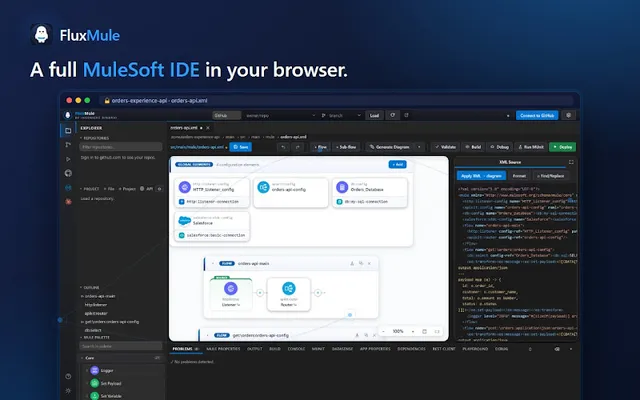
Task: Zoom out with the minus control
Action: click(x=384, y=331)
